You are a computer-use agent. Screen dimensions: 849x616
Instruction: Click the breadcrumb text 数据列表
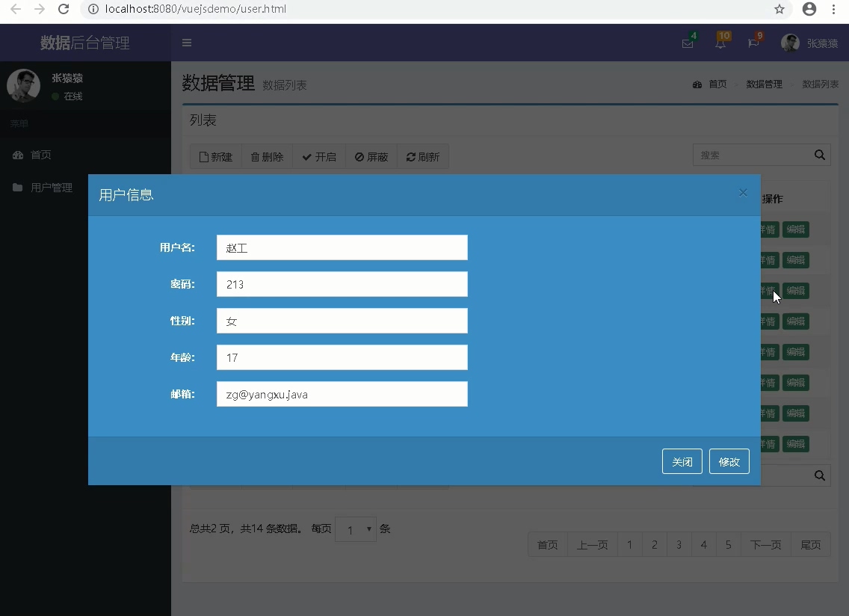point(821,84)
